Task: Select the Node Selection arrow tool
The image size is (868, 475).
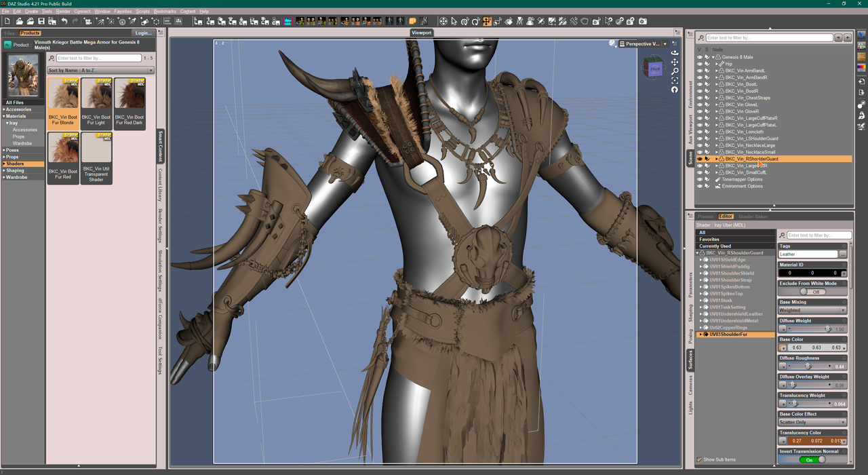Action: click(x=454, y=21)
